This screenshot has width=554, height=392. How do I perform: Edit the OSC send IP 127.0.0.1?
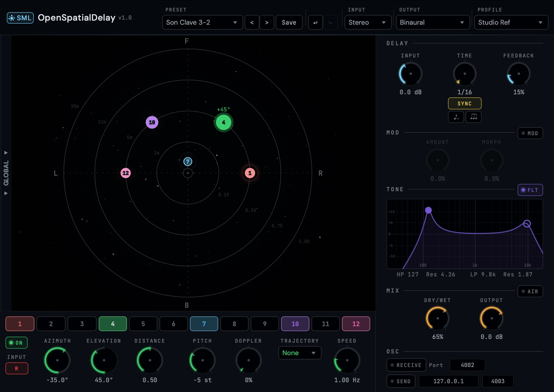(x=449, y=381)
